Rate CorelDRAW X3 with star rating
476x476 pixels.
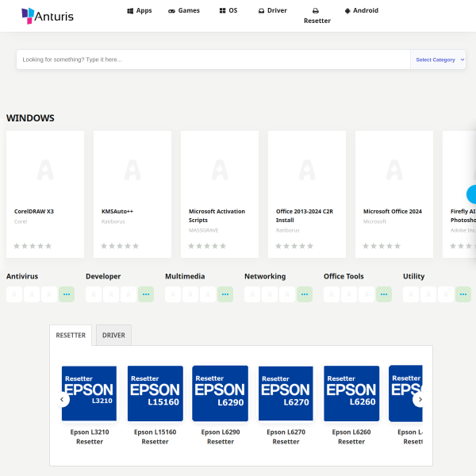(x=33, y=246)
